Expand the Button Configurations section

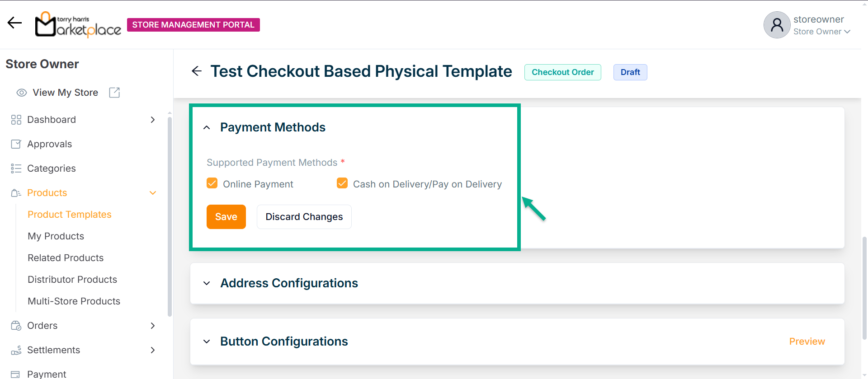(207, 342)
